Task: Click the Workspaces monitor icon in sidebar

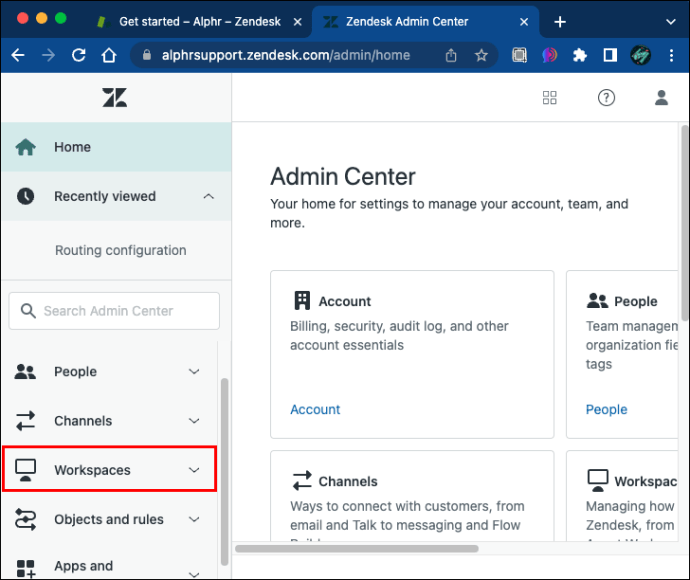Action: pyautogui.click(x=26, y=470)
